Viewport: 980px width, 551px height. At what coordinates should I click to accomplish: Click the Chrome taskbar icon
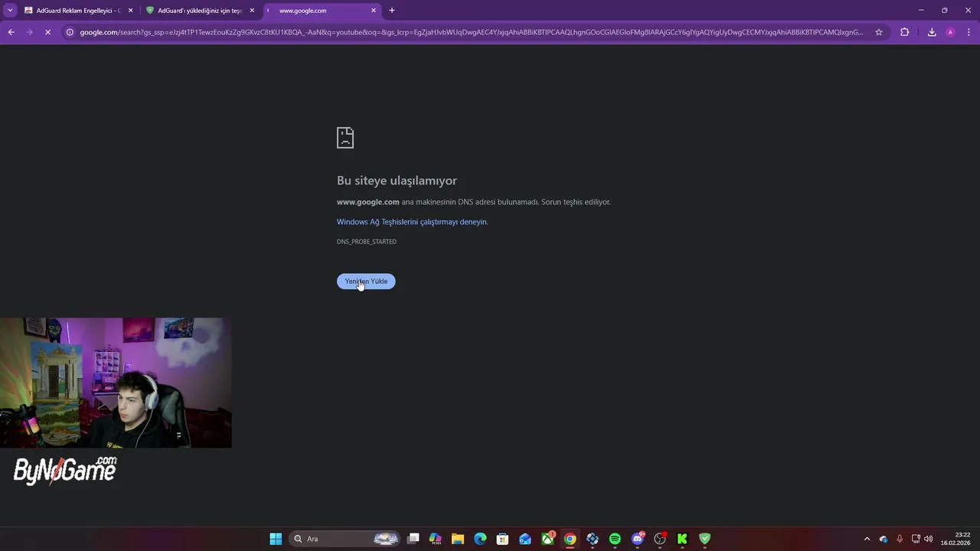click(x=570, y=539)
